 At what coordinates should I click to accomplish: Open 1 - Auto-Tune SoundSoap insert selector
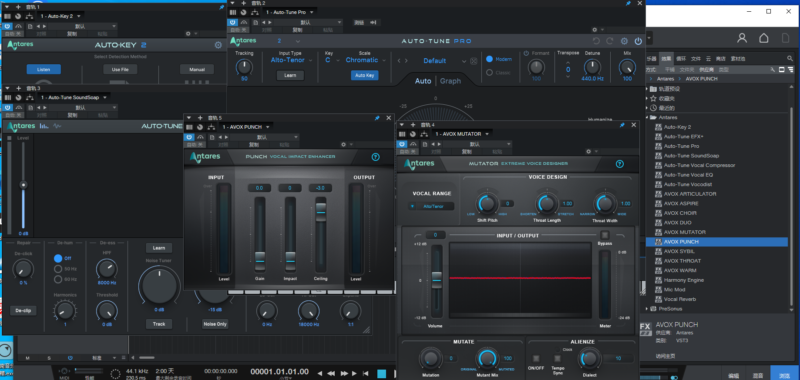pos(73,97)
